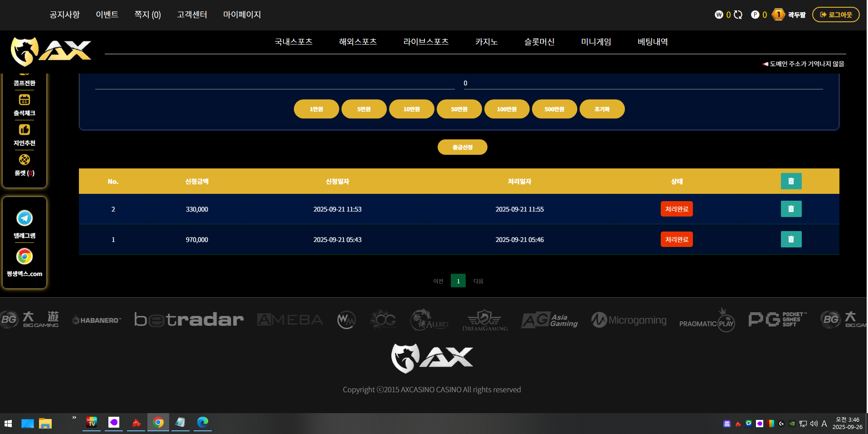This screenshot has width=868, height=434.
Task: Click the withdrawal amount input field
Action: point(642,83)
